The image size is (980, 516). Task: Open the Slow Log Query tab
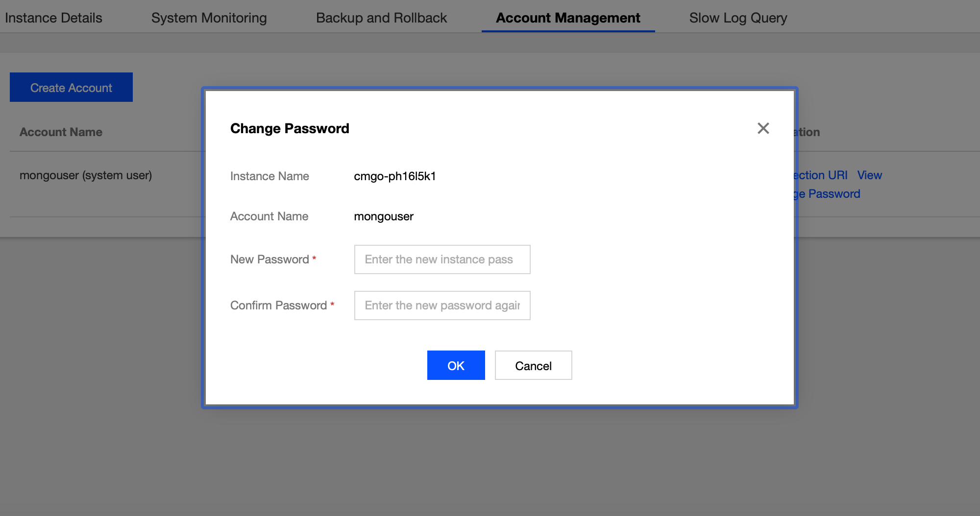click(x=738, y=18)
